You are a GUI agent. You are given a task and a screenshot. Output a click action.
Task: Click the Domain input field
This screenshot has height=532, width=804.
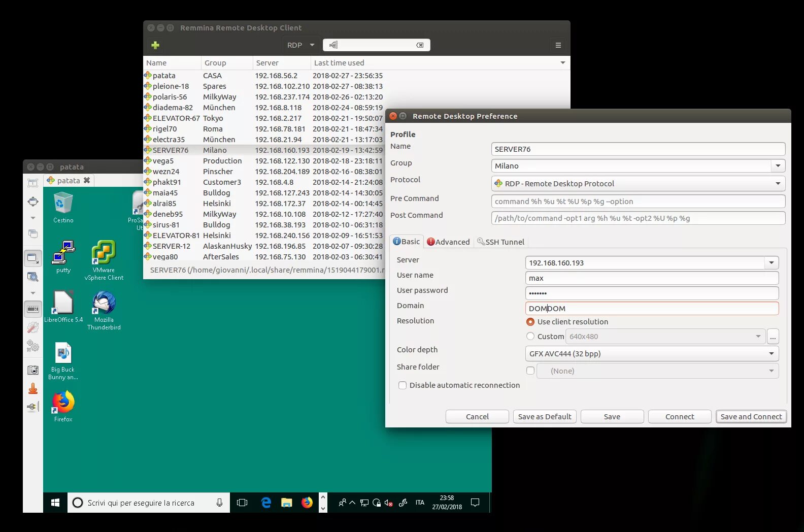(x=652, y=309)
